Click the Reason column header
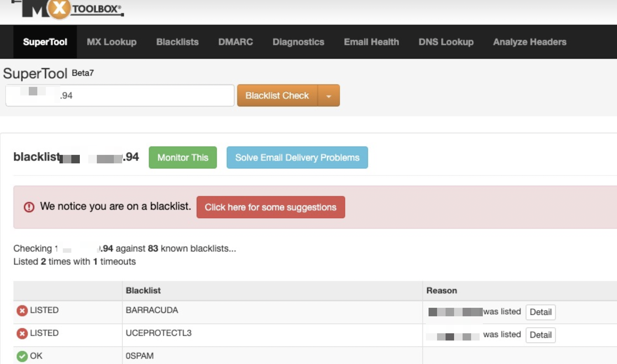This screenshot has width=617, height=364. [441, 290]
